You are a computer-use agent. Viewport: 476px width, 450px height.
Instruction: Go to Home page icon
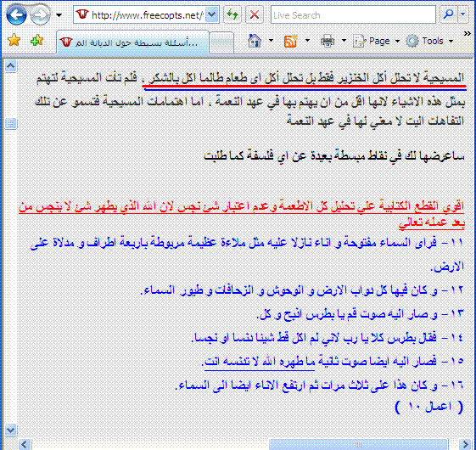tap(255, 41)
